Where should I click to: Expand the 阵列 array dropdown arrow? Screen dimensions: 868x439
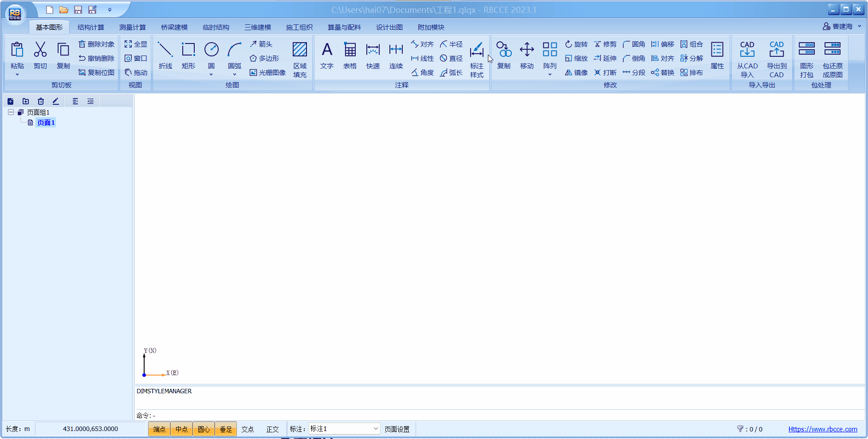click(x=550, y=74)
